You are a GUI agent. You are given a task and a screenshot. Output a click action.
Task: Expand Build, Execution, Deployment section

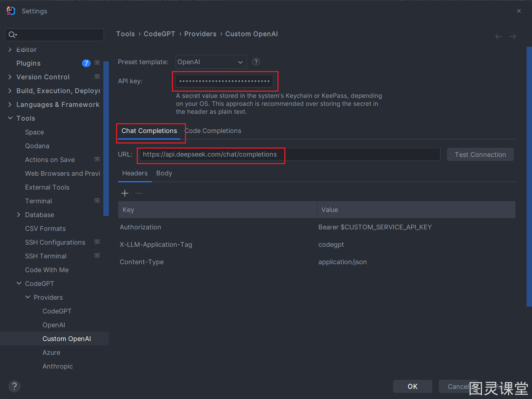10,91
